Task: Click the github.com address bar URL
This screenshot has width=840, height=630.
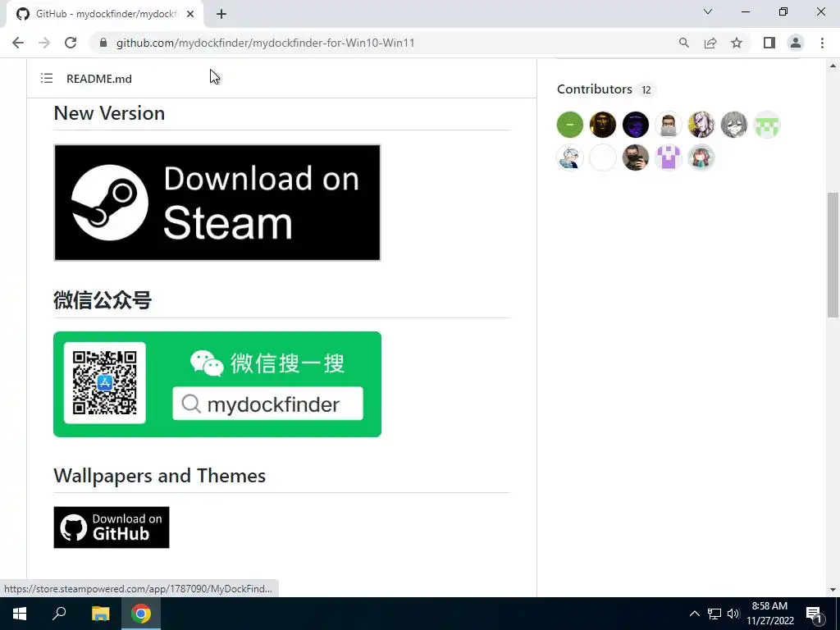Action: [265, 43]
